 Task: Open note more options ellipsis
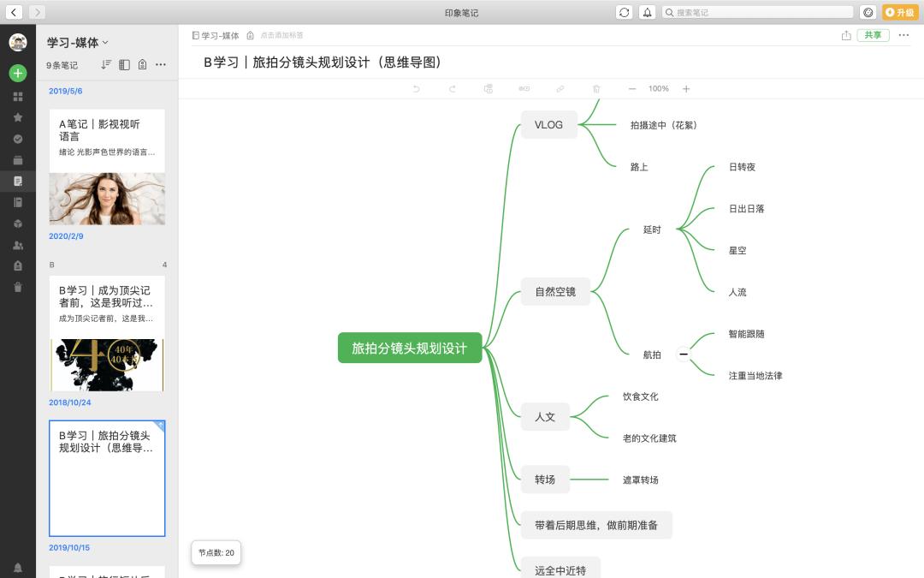903,35
